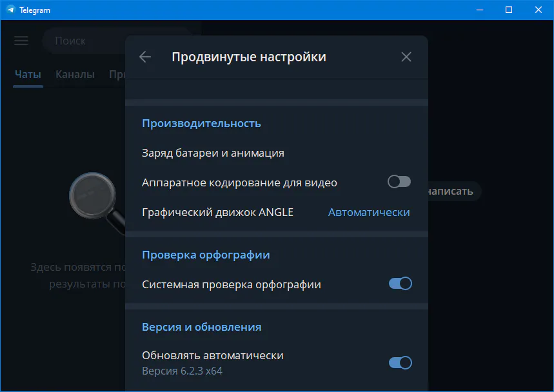
Task: Enable Аппаратное кодирование для видео toggle
Action: 399,182
